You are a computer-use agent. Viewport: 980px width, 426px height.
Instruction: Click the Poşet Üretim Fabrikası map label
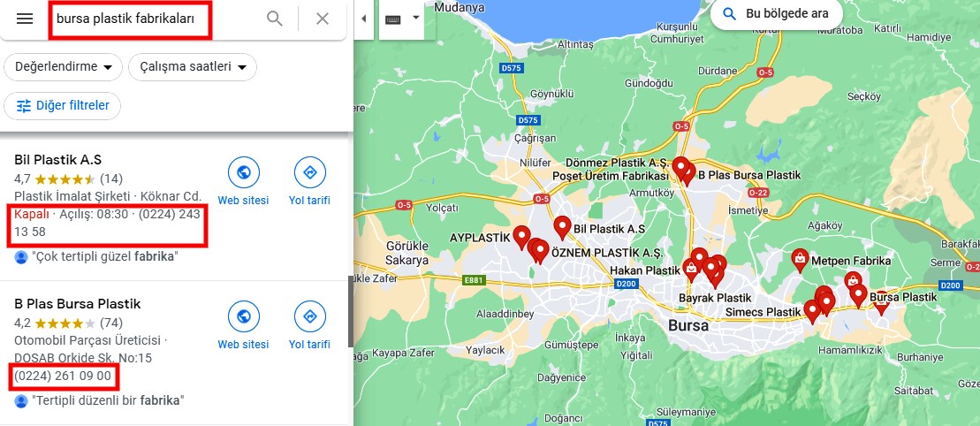(611, 177)
